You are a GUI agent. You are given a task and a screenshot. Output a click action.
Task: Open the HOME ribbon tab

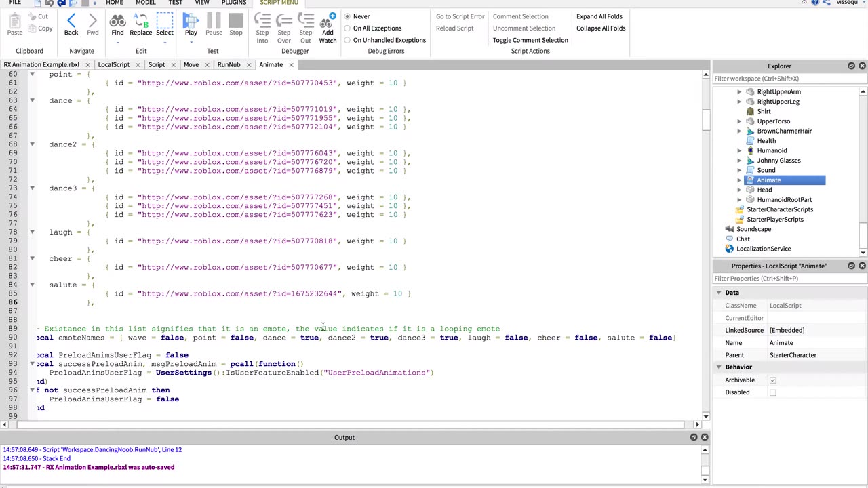click(114, 3)
